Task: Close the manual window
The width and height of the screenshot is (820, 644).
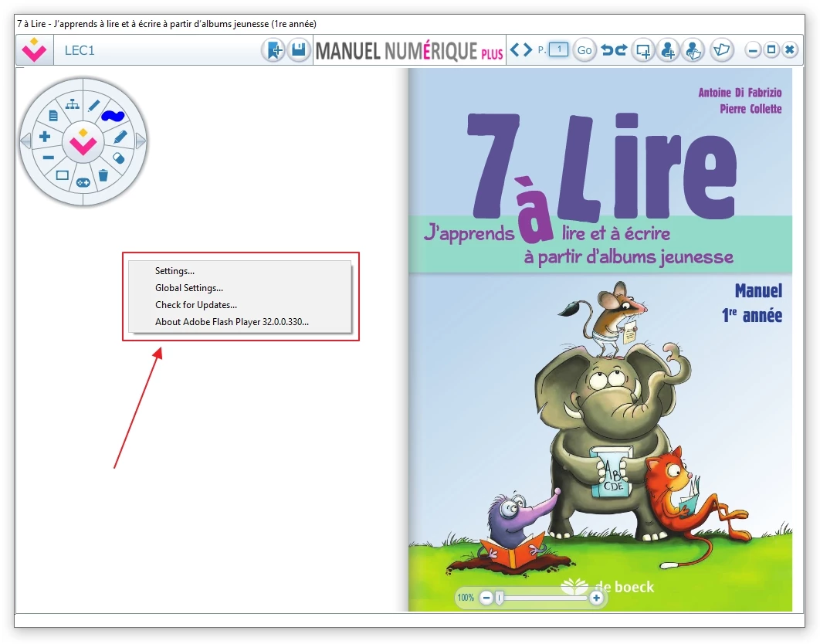Action: coord(790,49)
